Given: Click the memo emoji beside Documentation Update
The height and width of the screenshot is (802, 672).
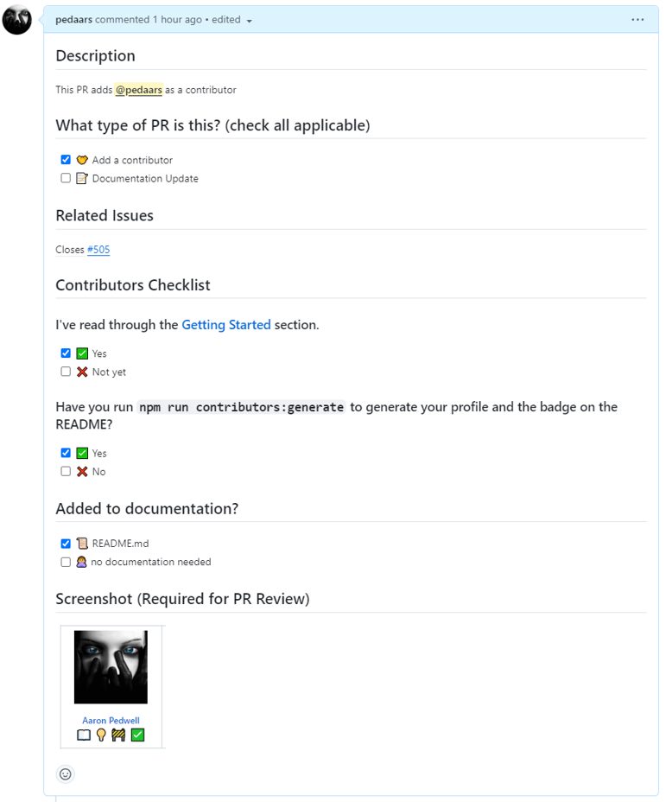Looking at the screenshot, I should click(x=81, y=178).
